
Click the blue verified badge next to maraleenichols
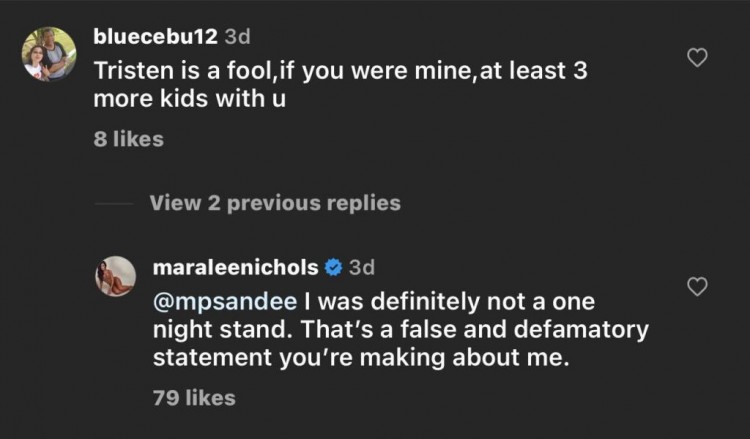(335, 268)
